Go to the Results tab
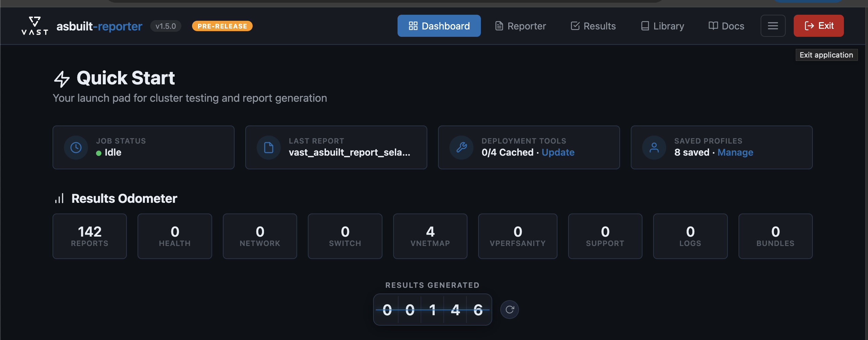The image size is (868, 340). tap(593, 26)
